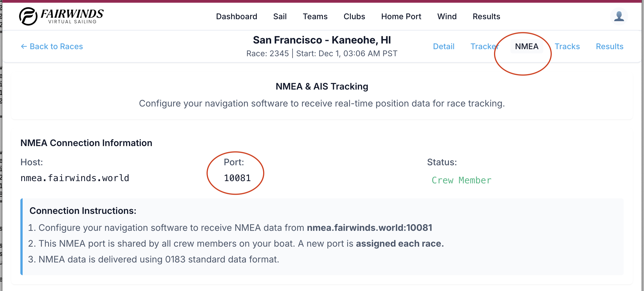The height and width of the screenshot is (291, 644).
Task: Open Home Port from the navigation bar
Action: (x=401, y=16)
